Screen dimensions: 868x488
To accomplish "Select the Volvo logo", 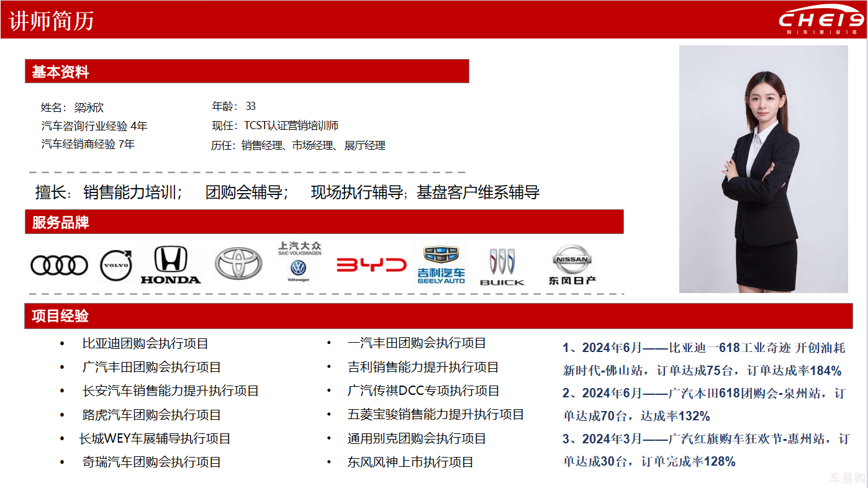I will 116,264.
